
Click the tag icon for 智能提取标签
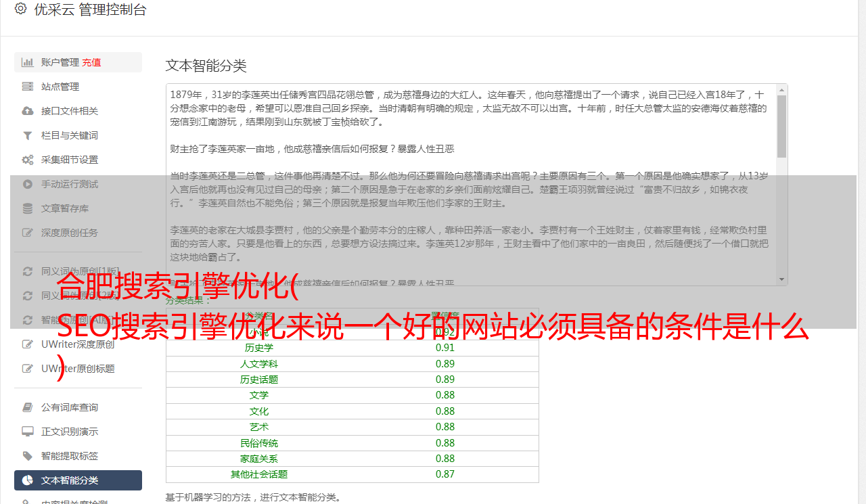pyautogui.click(x=28, y=456)
